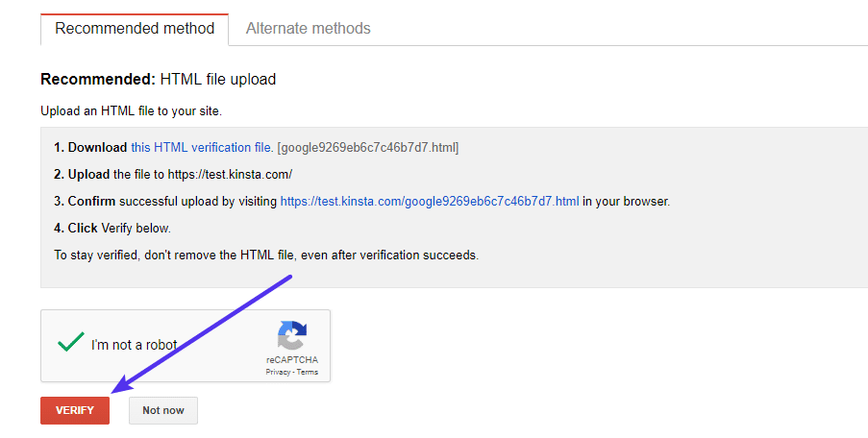Open the test.kinsta.com google9269eb6c7c46b7d7.html link
Viewport: 868px width, 438px height.
(430, 202)
